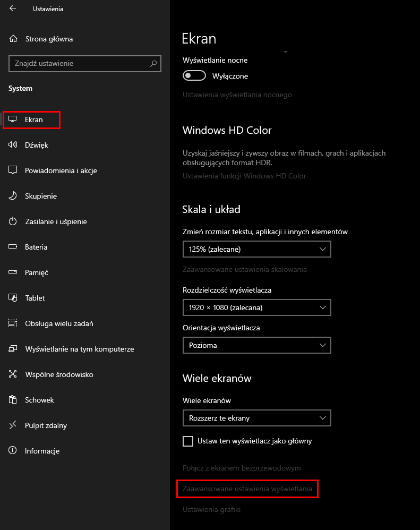Expand Rozszerz te ekrany dropdown
This screenshot has width=420, height=530.
pyautogui.click(x=257, y=418)
